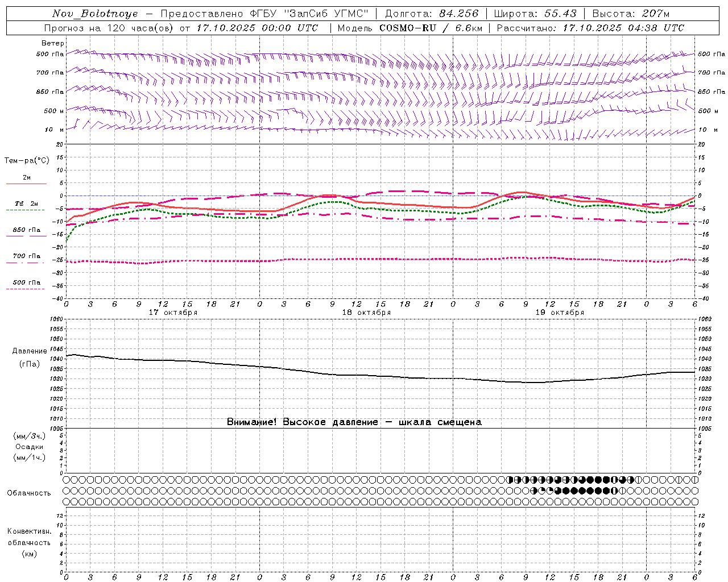Click the (мм/3ч.) precipitation unit label

click(30, 436)
